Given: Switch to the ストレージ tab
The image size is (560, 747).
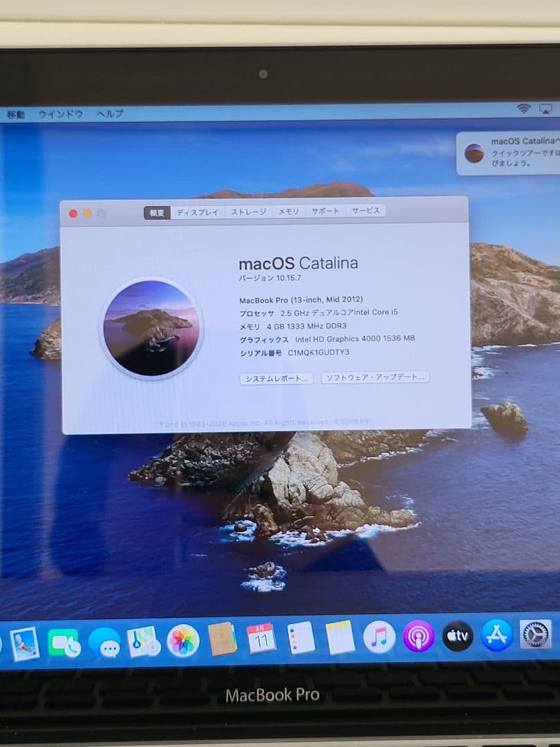Looking at the screenshot, I should coord(248,212).
